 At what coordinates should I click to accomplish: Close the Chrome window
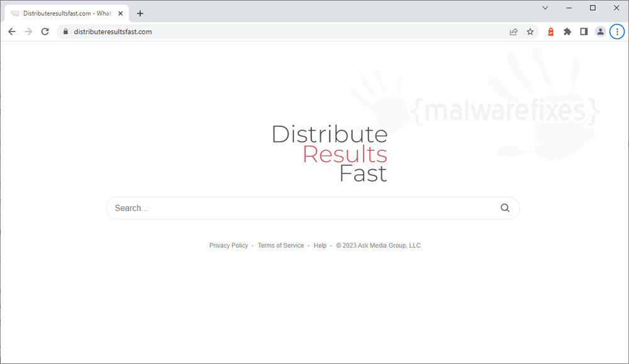point(616,8)
